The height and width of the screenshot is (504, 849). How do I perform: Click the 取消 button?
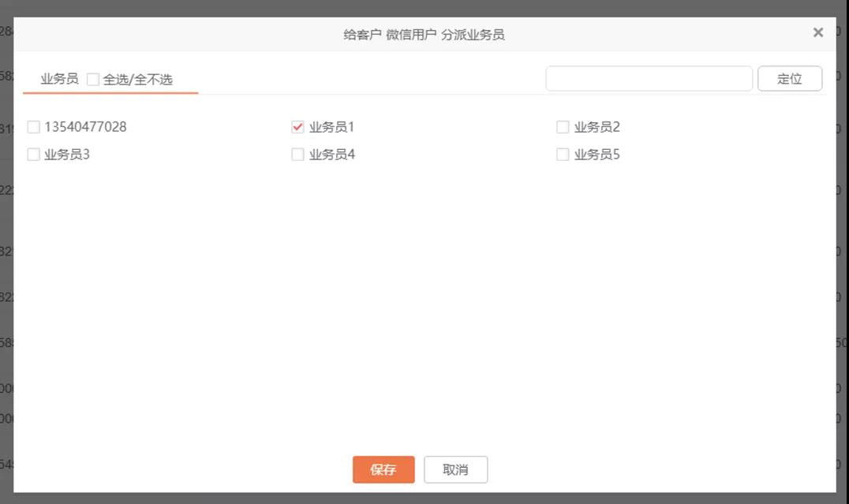coord(455,469)
